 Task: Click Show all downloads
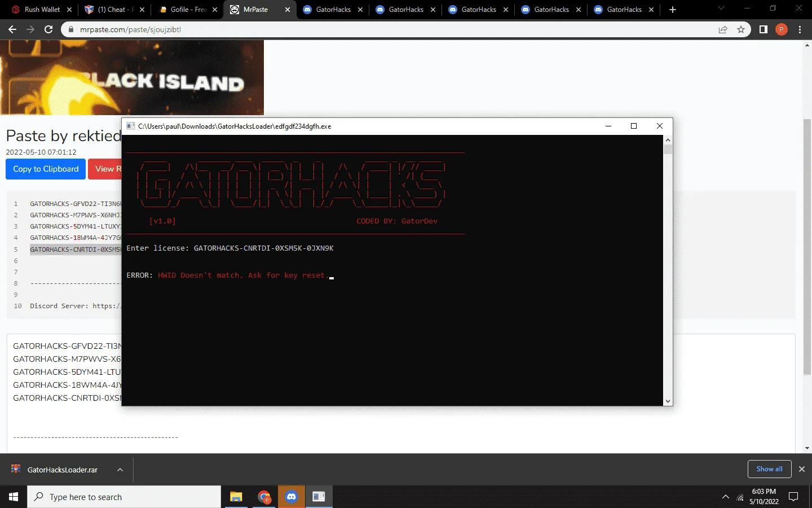coord(769,469)
